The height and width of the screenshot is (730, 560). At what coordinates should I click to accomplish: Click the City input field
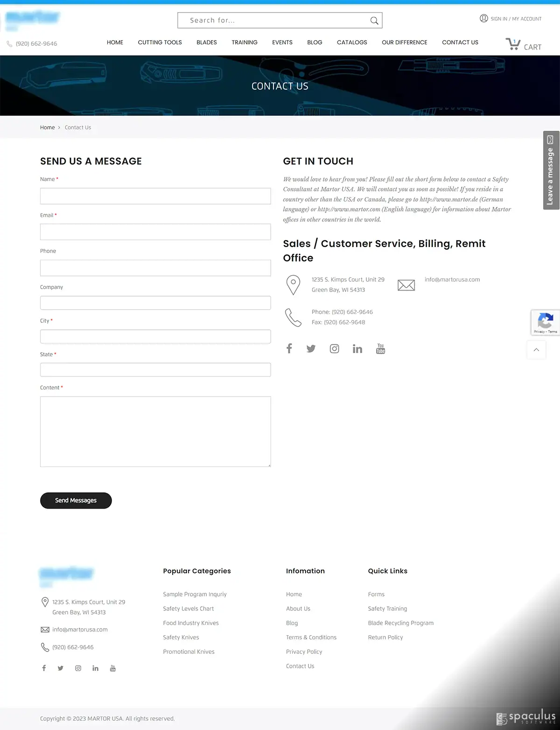pyautogui.click(x=155, y=336)
